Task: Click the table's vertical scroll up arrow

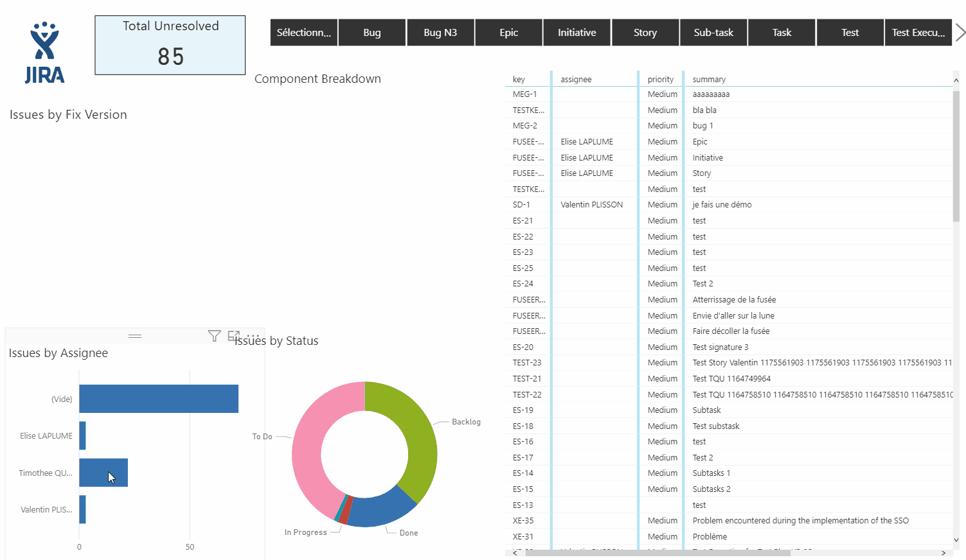Action: pos(956,80)
